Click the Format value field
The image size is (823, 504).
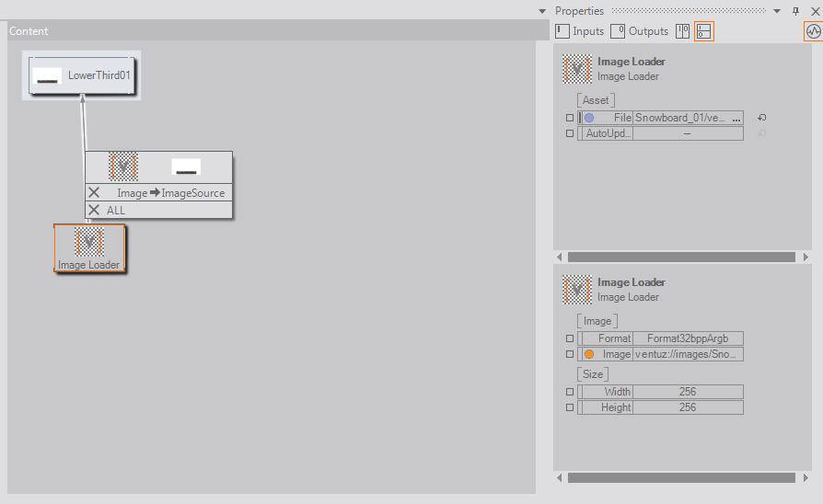pyautogui.click(x=687, y=338)
